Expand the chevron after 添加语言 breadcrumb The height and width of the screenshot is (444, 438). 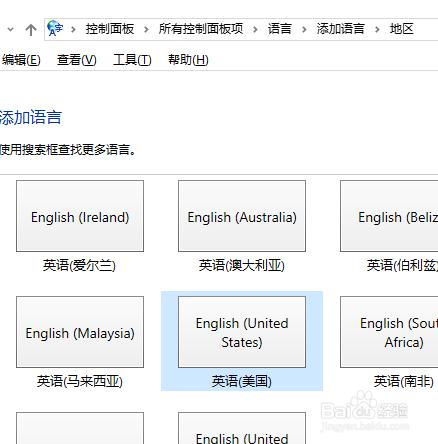coord(377,30)
